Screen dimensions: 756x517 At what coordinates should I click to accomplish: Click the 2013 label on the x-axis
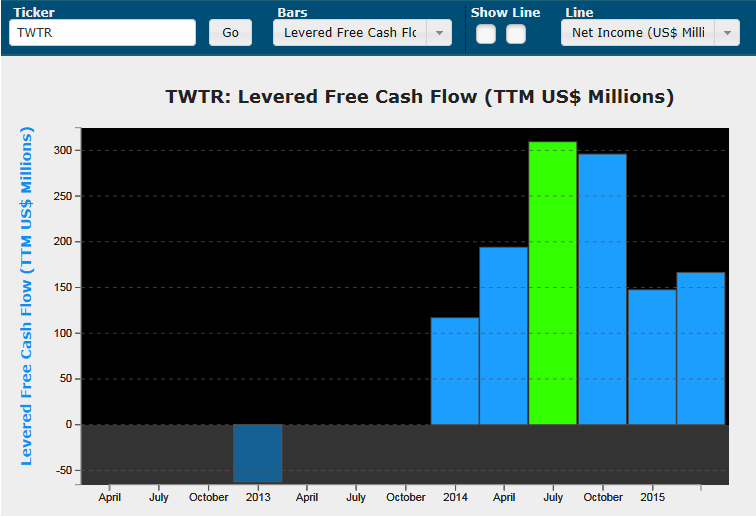(258, 497)
